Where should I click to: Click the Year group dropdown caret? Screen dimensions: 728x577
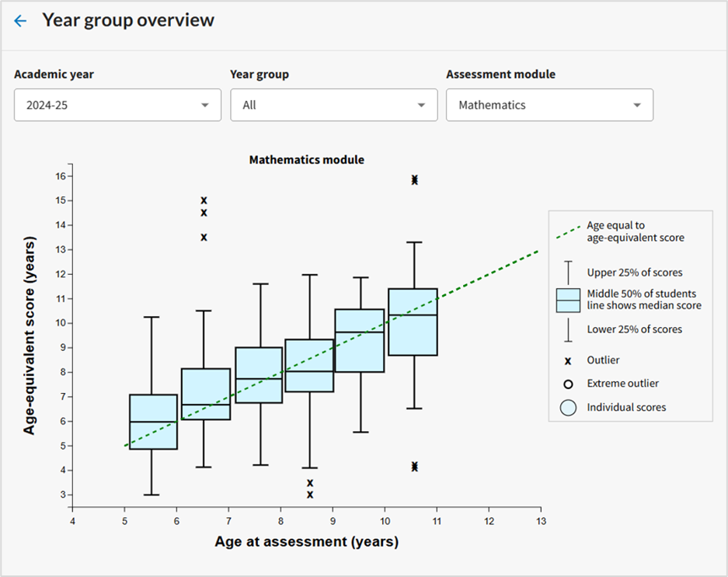pyautogui.click(x=421, y=105)
